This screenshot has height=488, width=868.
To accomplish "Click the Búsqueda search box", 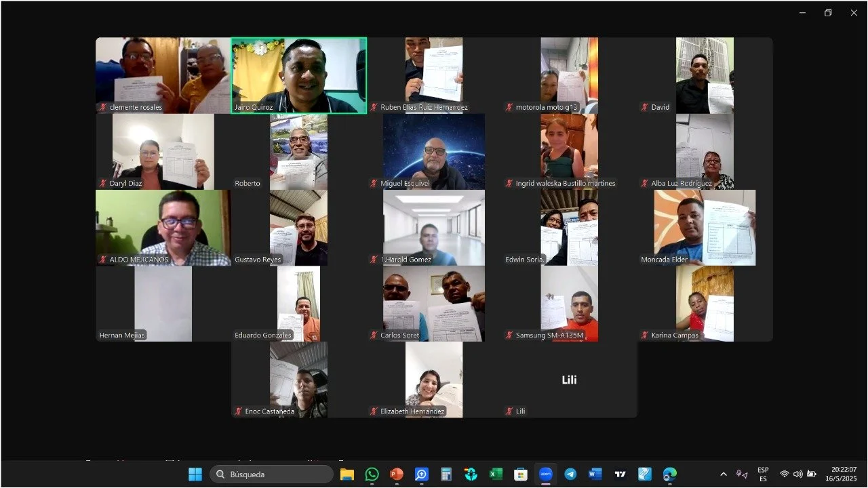I will [x=271, y=474].
